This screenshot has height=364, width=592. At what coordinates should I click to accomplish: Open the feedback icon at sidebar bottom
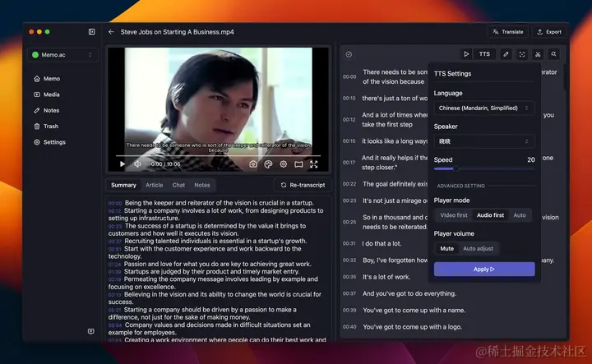click(91, 331)
